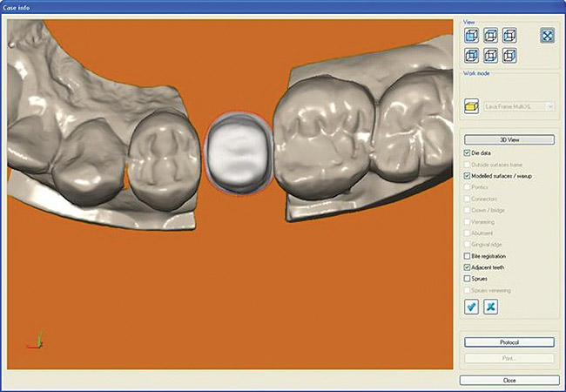Click the fit-to-view arrows icon

548,36
